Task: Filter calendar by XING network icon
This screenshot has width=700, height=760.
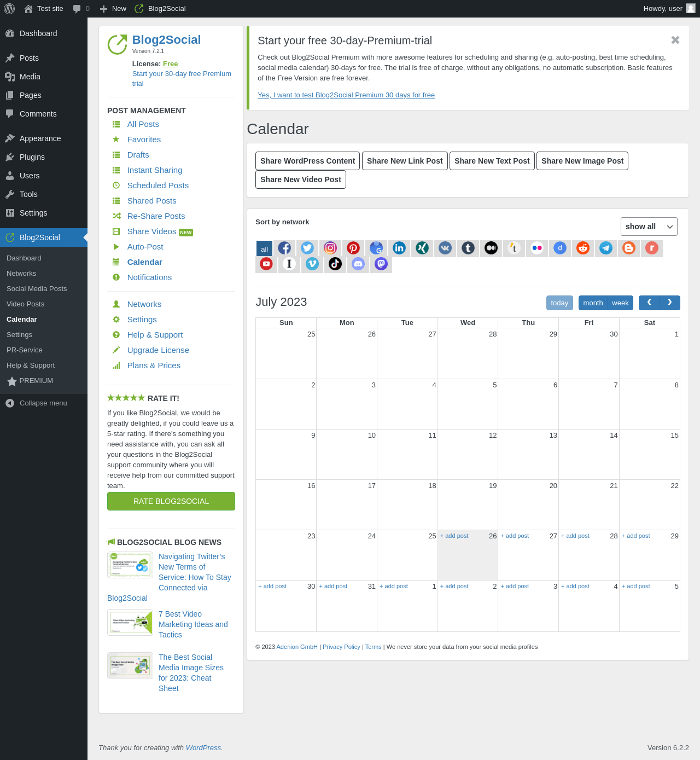Action: point(422,248)
